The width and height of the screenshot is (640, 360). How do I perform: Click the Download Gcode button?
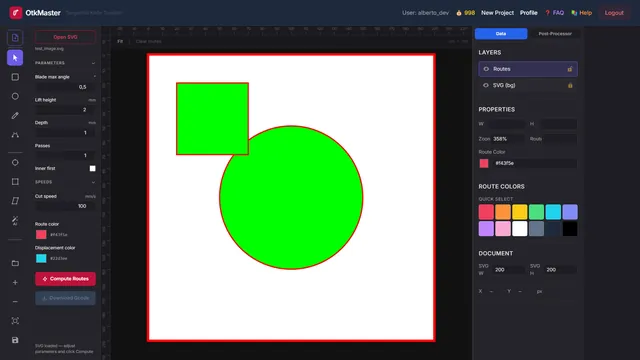click(x=65, y=298)
